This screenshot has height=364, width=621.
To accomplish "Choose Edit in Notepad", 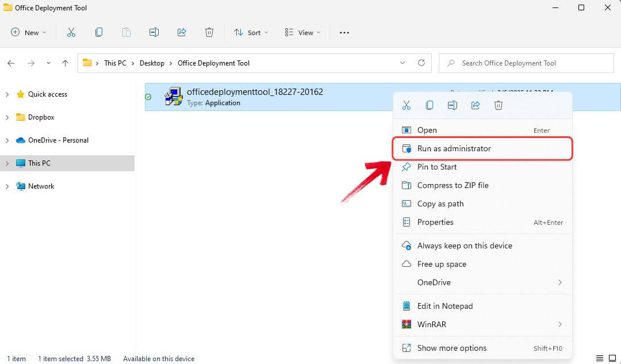I will 482,306.
